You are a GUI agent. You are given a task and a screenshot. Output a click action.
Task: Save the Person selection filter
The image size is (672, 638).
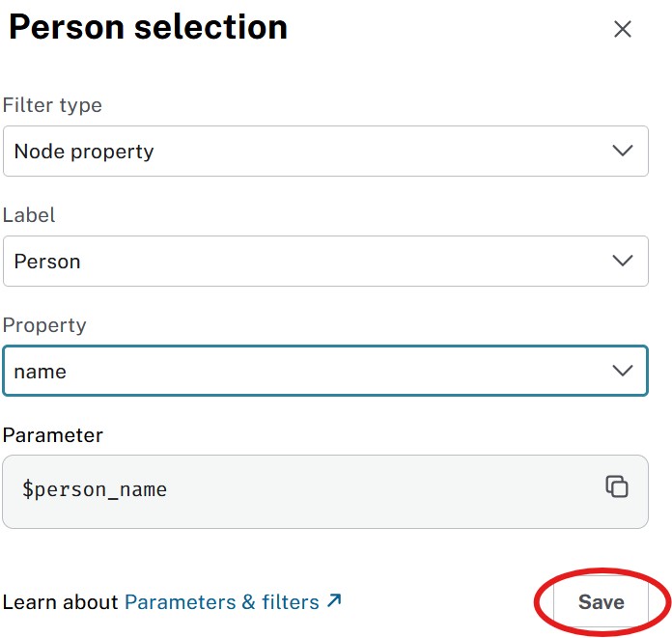[x=601, y=602]
